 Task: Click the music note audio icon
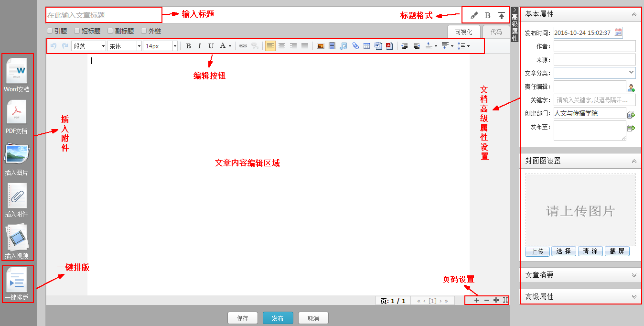coord(343,46)
